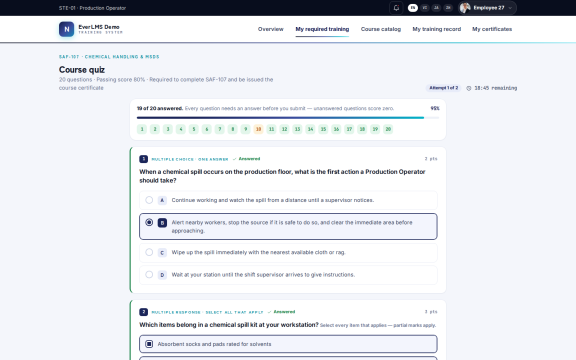Click the 95% progress percentage
This screenshot has width=576, height=360.
435,108
